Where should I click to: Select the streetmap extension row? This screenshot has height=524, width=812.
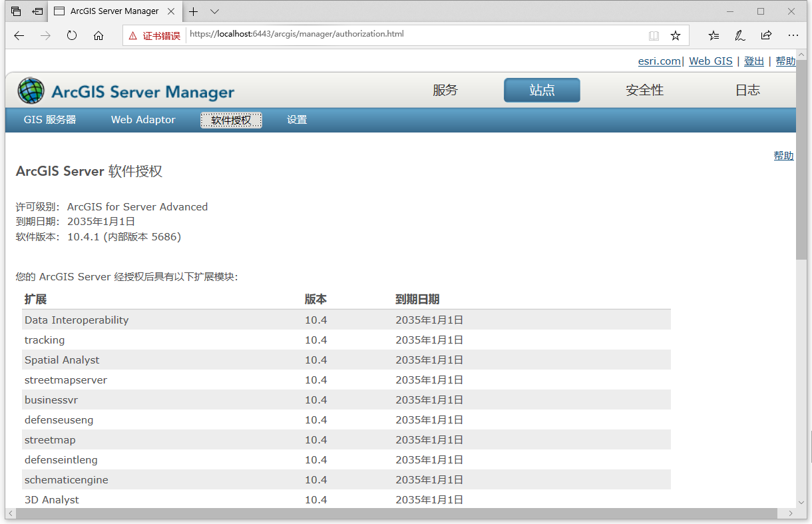(346, 439)
